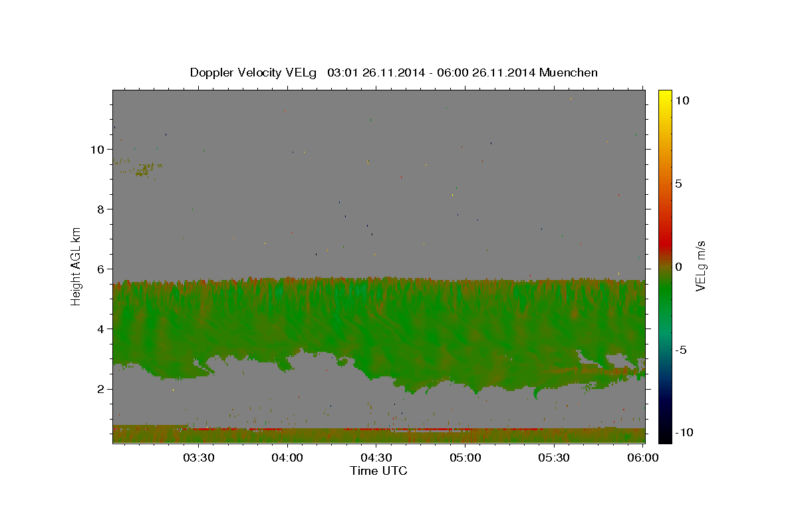
Task: Click the colorbar value 5 label
Action: (678, 184)
